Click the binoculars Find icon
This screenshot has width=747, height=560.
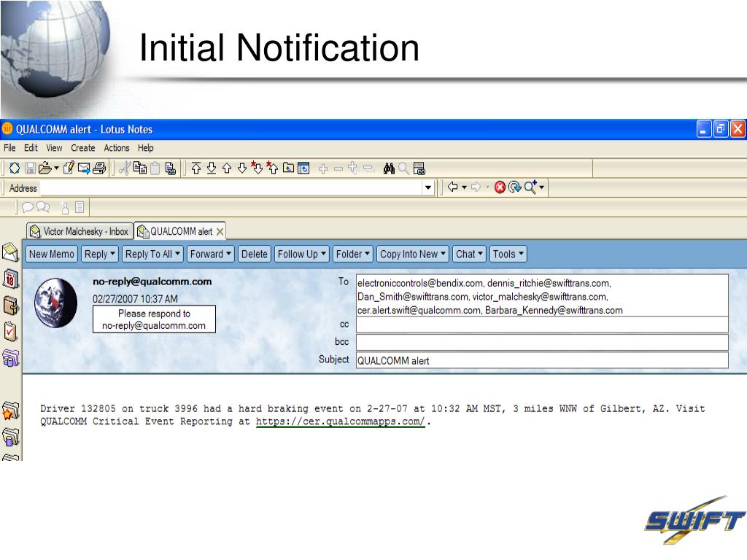click(x=389, y=168)
